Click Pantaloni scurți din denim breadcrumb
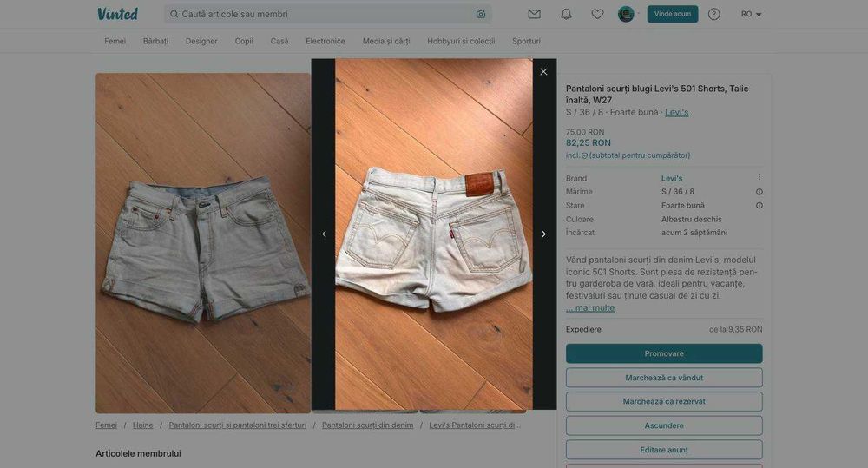868x468 pixels. click(367, 425)
